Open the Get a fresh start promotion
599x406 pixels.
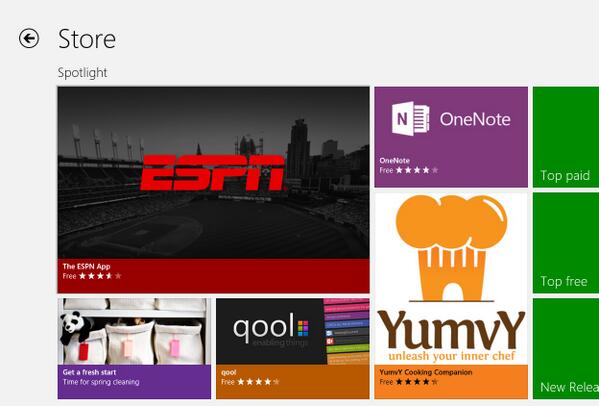(x=134, y=349)
